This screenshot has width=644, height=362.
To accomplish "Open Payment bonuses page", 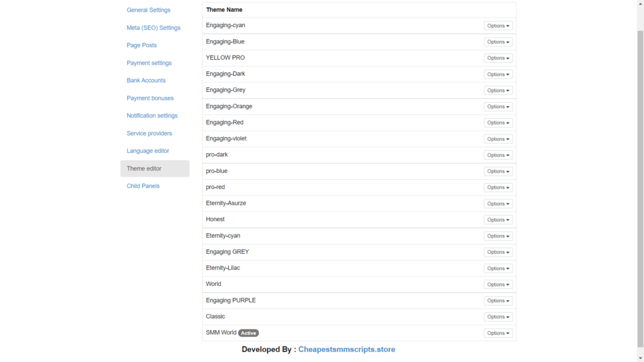I will [150, 98].
